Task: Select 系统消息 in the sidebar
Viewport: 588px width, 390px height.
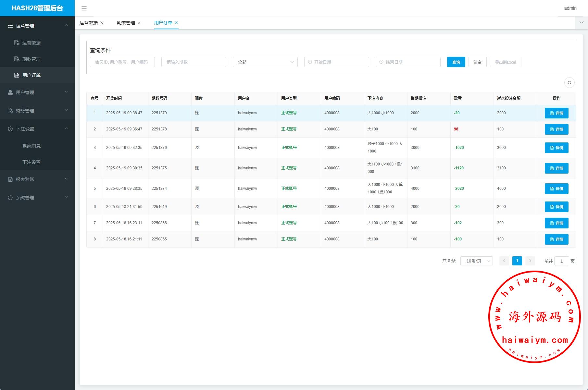Action: [x=31, y=146]
